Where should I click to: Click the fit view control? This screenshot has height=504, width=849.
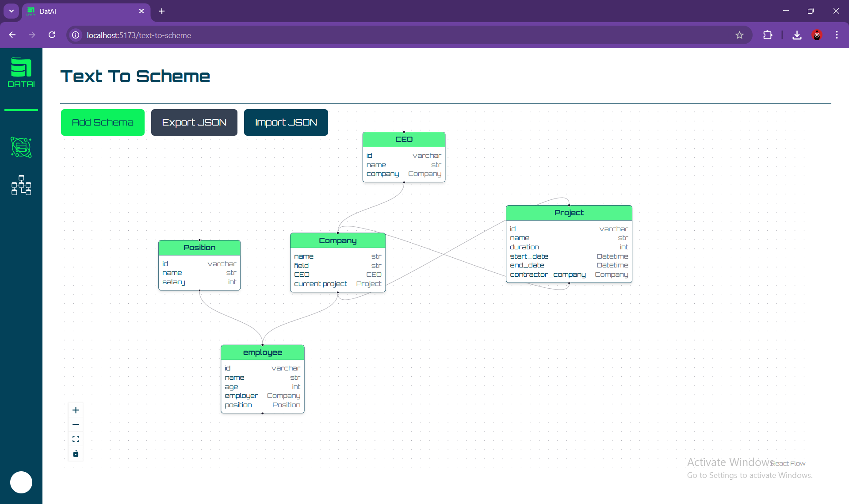click(x=76, y=439)
